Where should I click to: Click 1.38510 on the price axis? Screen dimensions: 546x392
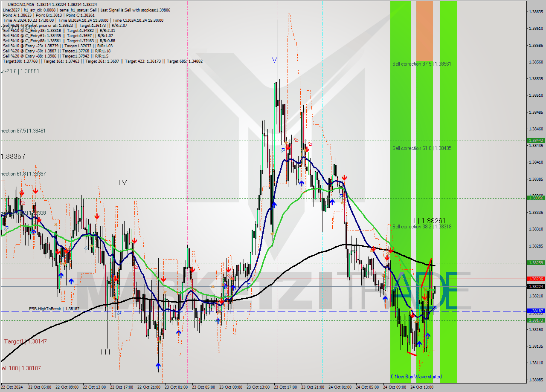coord(536,95)
